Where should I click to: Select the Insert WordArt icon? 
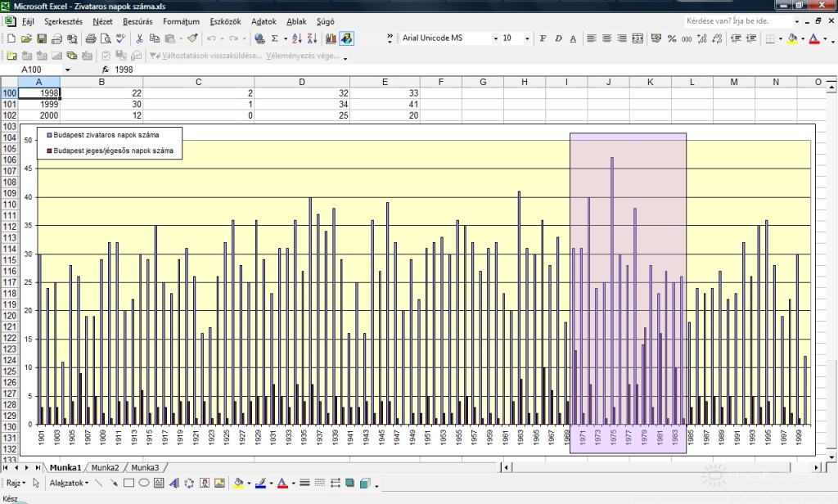pos(174,483)
